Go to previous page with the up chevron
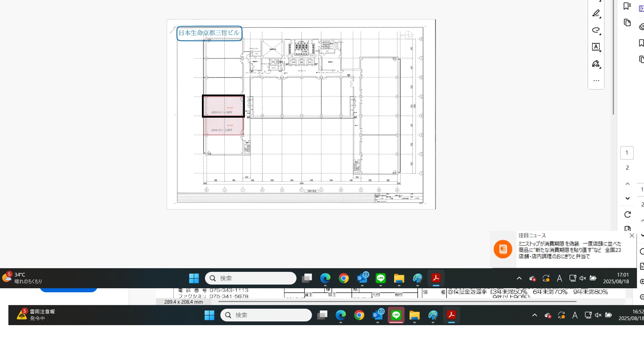This screenshot has width=644, height=362. click(628, 184)
